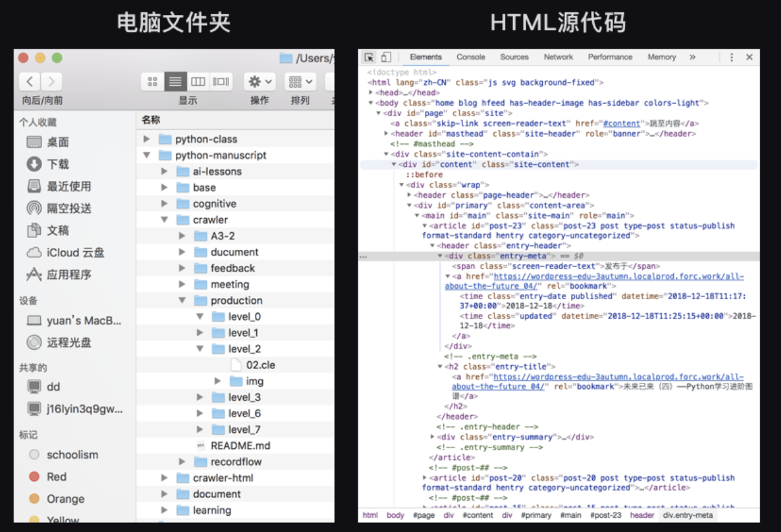
Task: Switch to the Elements tab
Action: coord(426,57)
